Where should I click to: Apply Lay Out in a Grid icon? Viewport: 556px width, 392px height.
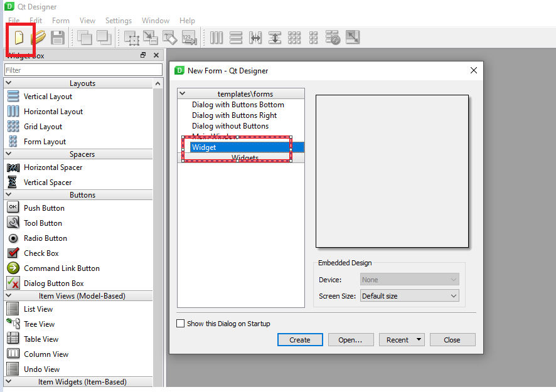tap(294, 38)
